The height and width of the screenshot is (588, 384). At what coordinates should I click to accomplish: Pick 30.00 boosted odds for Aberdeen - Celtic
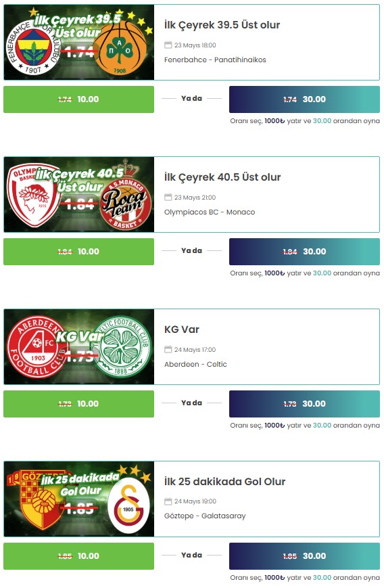coord(304,404)
